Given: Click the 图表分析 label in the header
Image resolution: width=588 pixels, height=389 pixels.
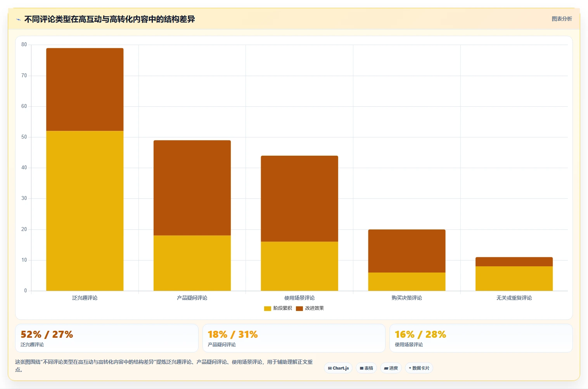Looking at the screenshot, I should (x=562, y=19).
